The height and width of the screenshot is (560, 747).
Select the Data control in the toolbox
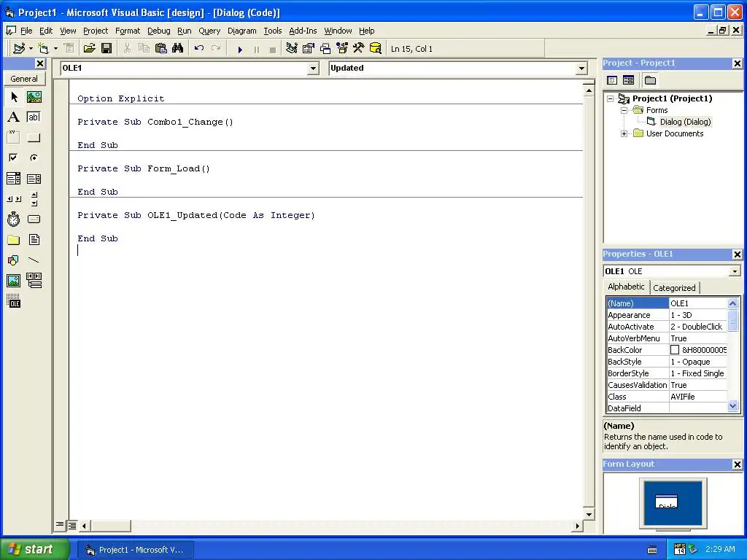click(34, 281)
